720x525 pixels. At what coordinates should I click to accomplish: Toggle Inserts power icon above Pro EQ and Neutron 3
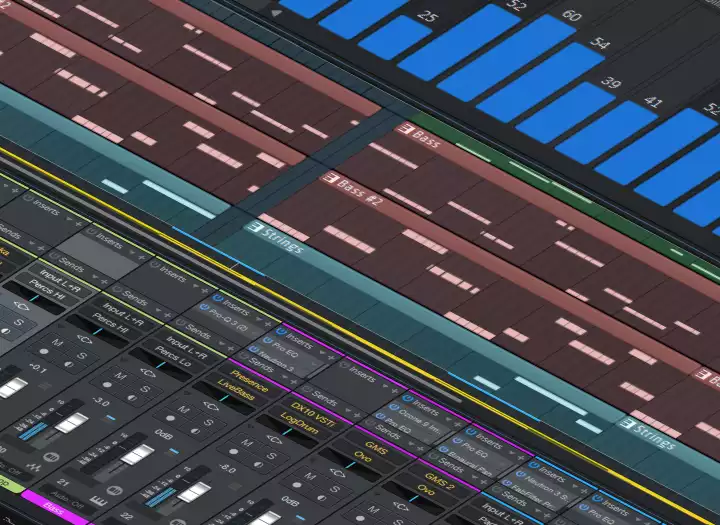pos(283,330)
